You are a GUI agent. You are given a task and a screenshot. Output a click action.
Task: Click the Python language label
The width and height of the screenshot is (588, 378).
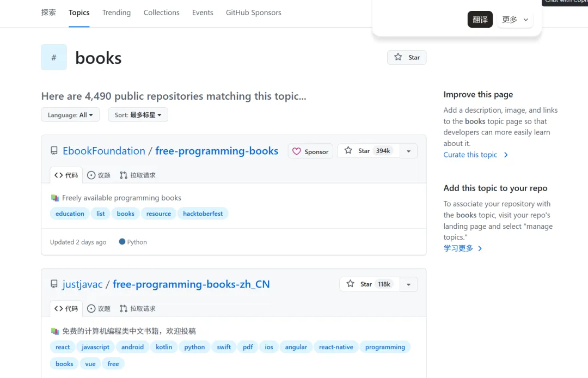(137, 242)
